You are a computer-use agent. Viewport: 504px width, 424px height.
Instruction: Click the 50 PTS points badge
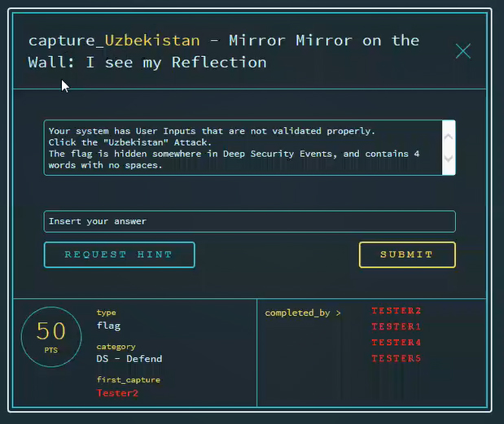50,336
